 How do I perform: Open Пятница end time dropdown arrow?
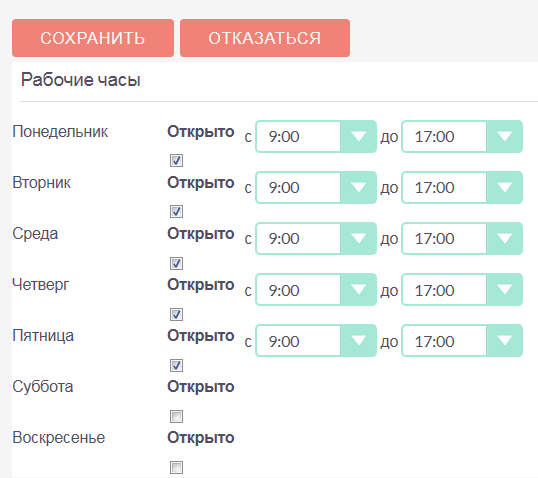(x=504, y=341)
